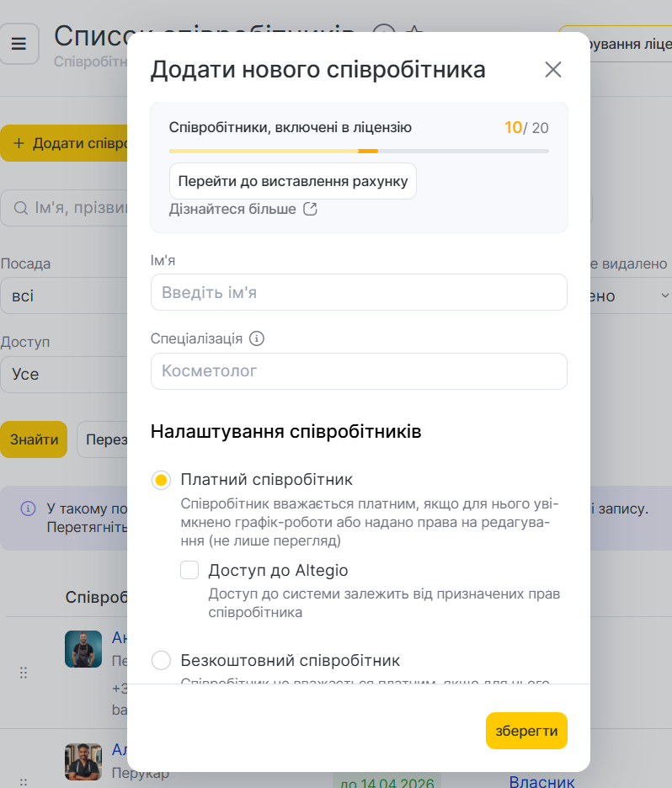
Task: Click the Власник link in employee row
Action: (541, 781)
